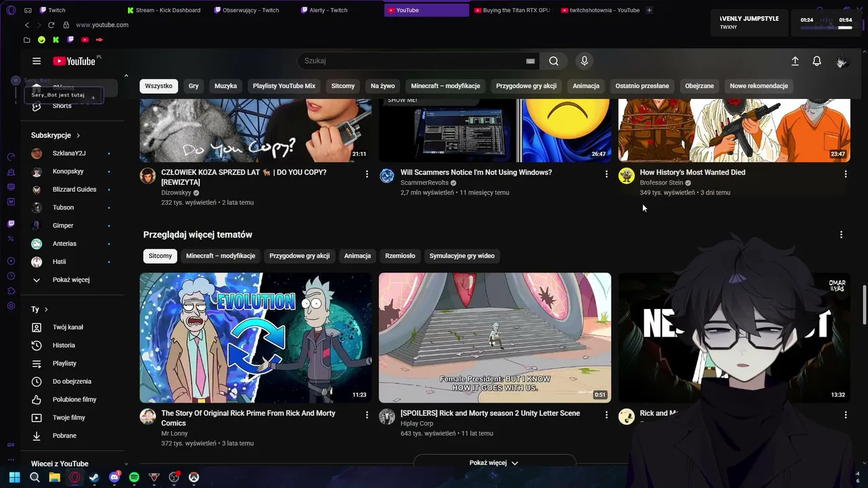Expand the Ty section chevron
868x488 pixels.
coord(46,310)
